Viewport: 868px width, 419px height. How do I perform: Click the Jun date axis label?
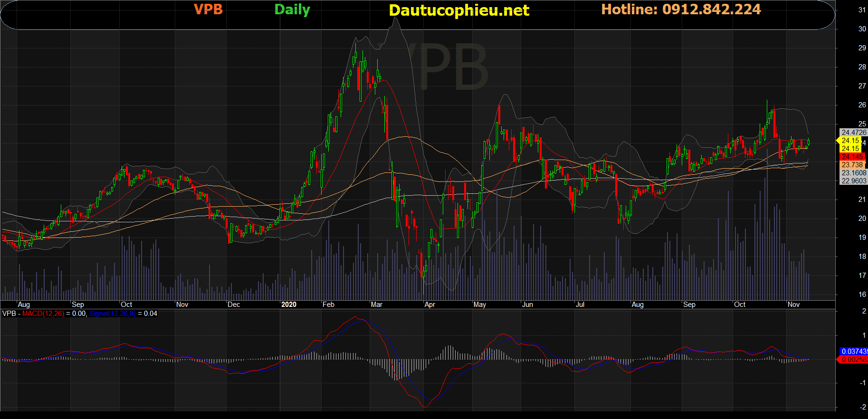tap(527, 305)
